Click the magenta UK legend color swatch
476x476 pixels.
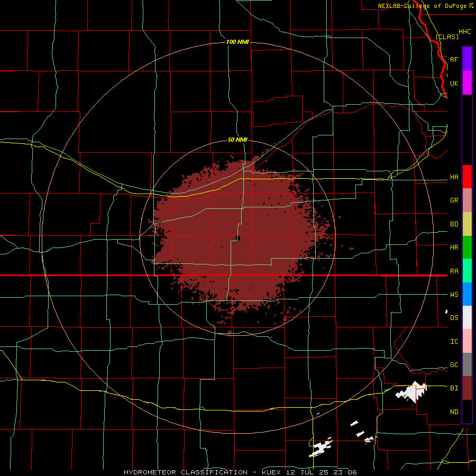tap(467, 83)
